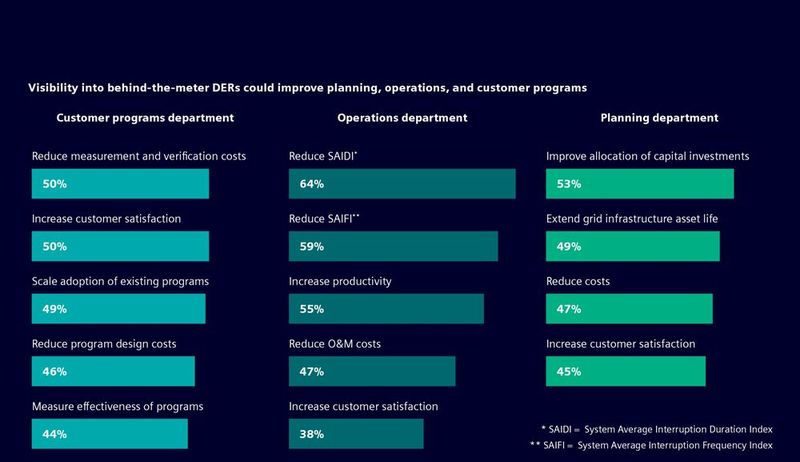This screenshot has width=800, height=462.
Task: Click the chart title about behind-the-meter DERs
Action: 308,87
